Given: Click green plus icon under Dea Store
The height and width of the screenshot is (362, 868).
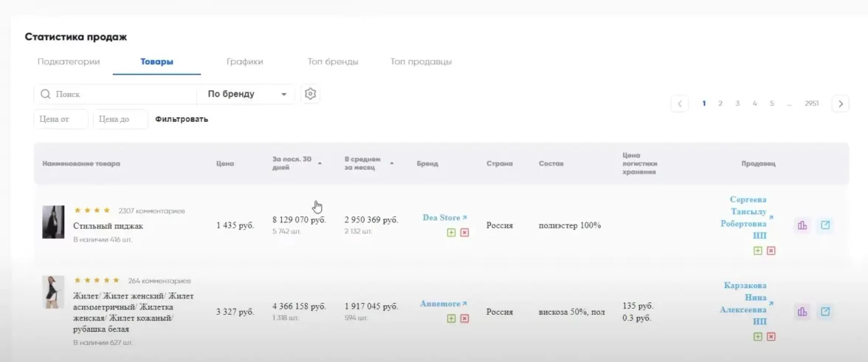Looking at the screenshot, I should click(450, 233).
